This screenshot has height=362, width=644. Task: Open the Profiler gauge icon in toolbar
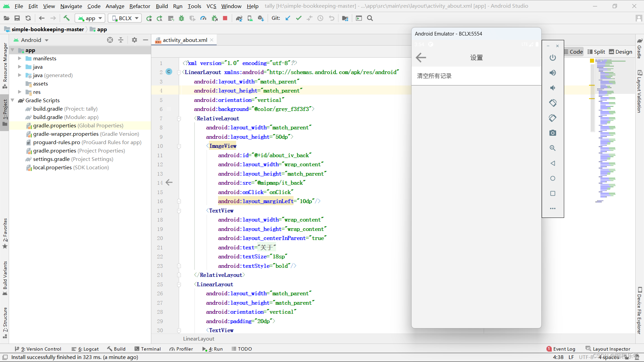tap(203, 18)
